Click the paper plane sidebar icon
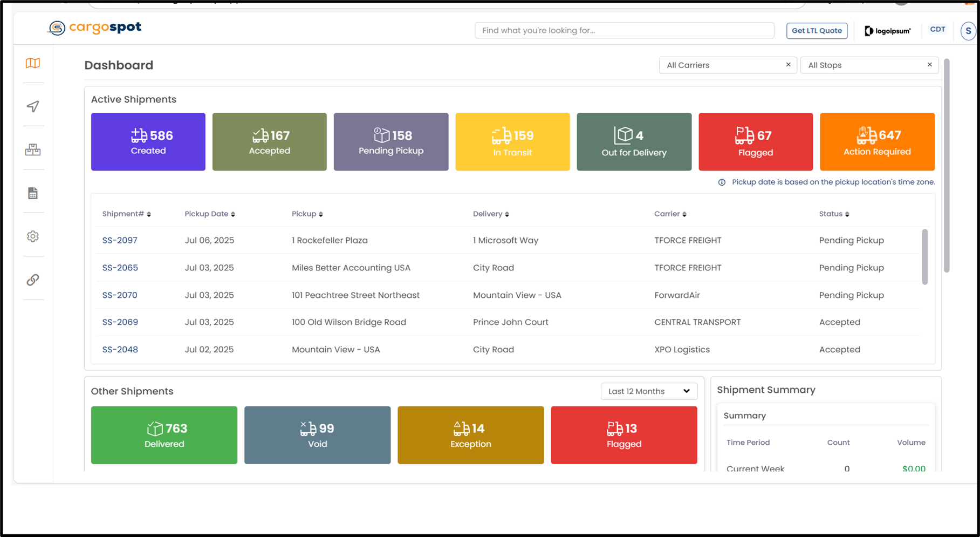 [x=33, y=106]
